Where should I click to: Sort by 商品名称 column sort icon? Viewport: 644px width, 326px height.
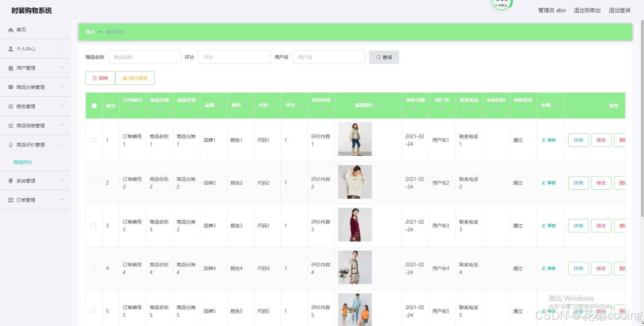point(159,109)
